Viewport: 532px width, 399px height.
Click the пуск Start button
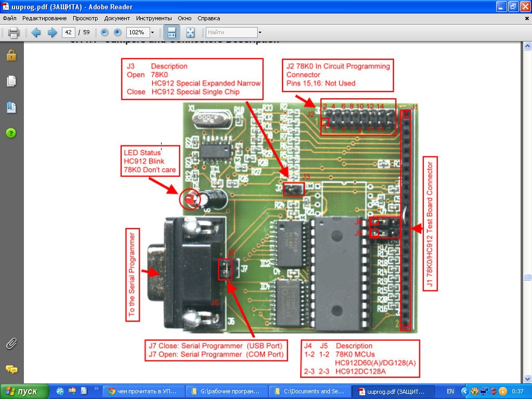tap(24, 391)
